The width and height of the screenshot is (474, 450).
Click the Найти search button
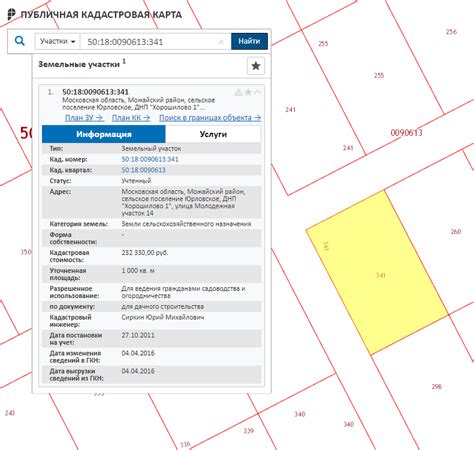pos(249,41)
